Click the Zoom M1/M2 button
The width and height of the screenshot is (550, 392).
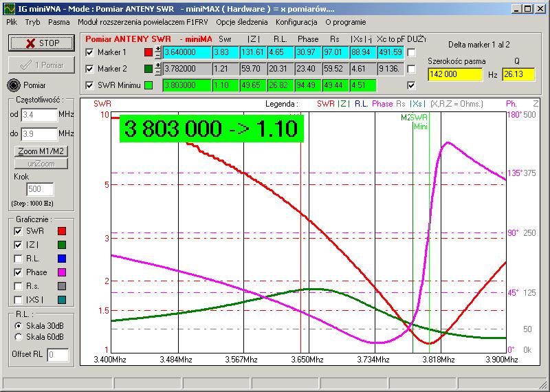(x=41, y=151)
